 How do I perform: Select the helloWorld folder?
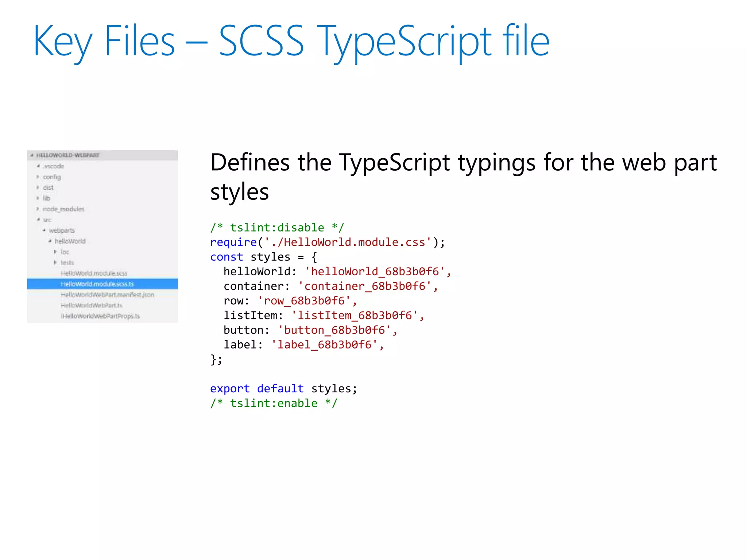click(70, 241)
